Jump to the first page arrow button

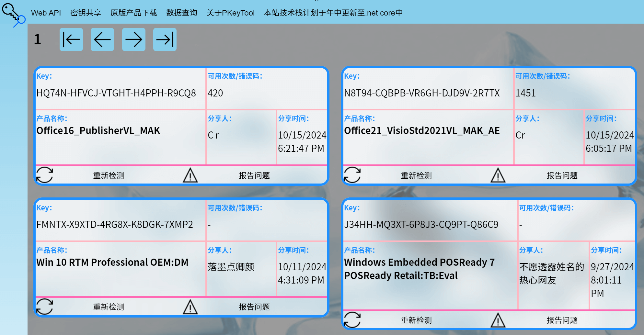[x=71, y=39]
